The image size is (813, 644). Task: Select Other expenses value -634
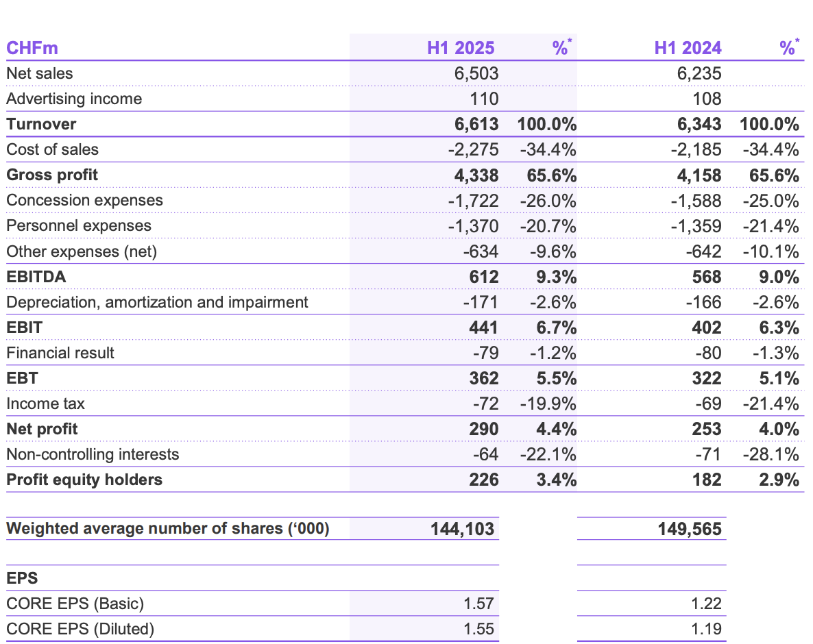481,251
